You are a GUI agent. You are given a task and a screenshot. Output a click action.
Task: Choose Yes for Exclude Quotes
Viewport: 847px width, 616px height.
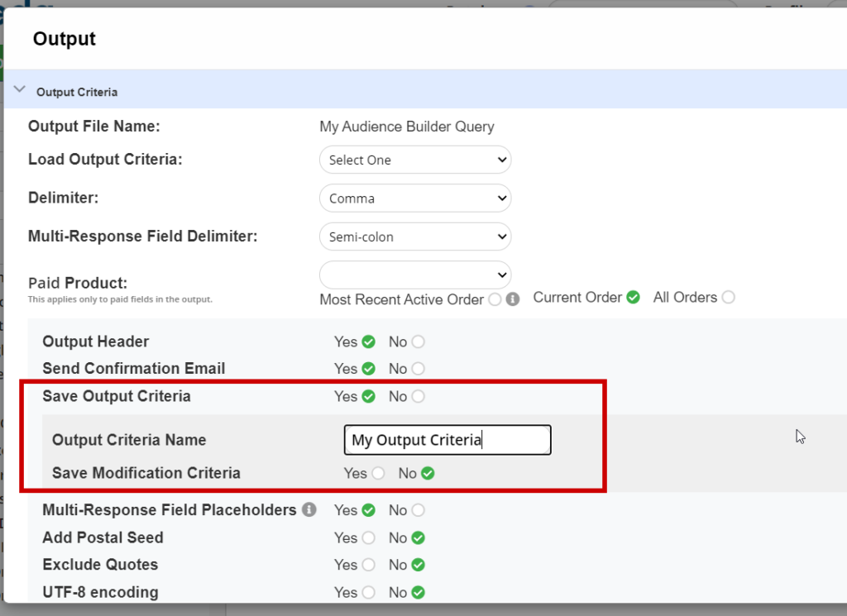click(368, 566)
